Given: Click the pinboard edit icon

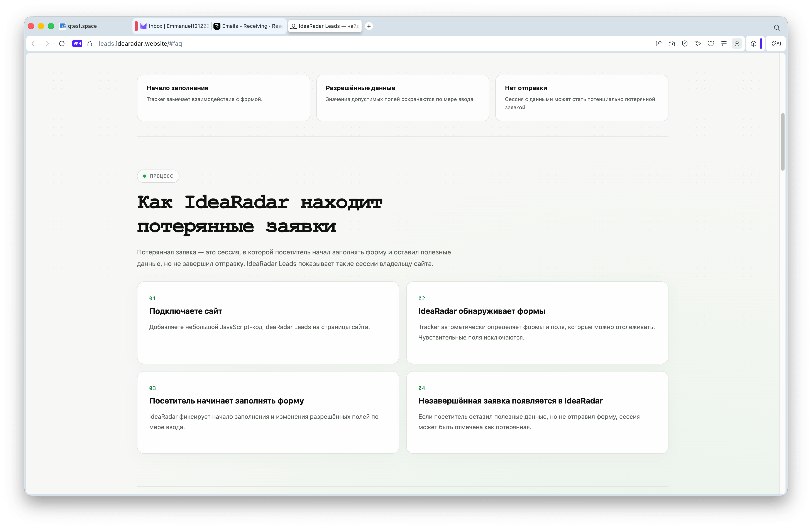Looking at the screenshot, I should [x=658, y=44].
